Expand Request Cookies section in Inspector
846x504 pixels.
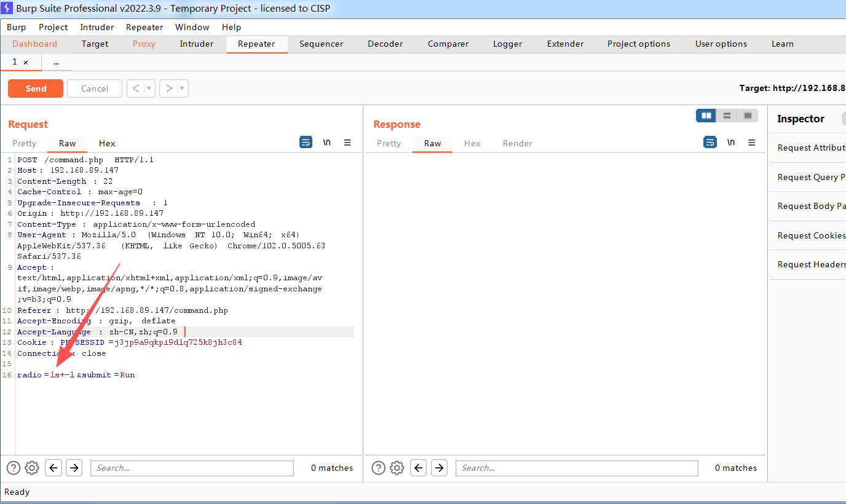click(808, 235)
